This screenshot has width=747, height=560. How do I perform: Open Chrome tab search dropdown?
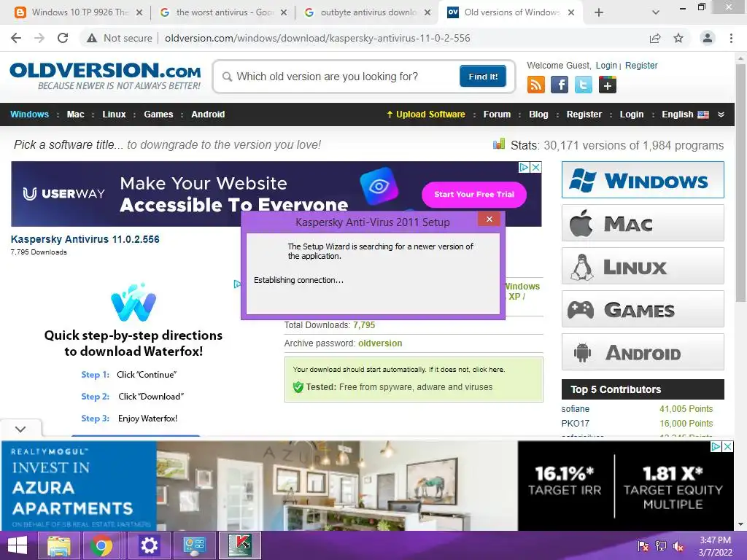coord(656,12)
